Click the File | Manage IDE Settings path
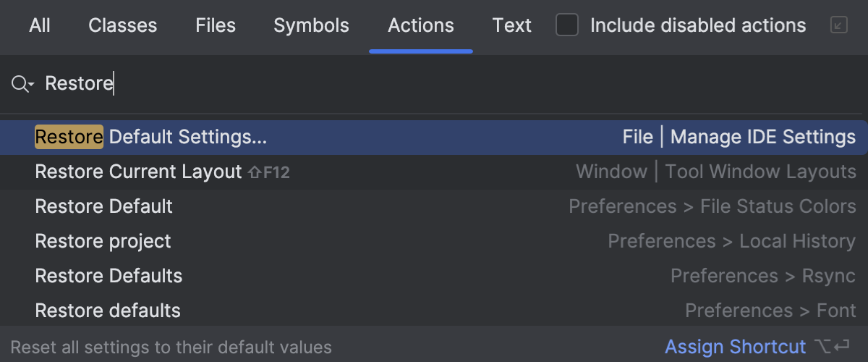Viewport: 868px width, 362px height. (x=739, y=137)
